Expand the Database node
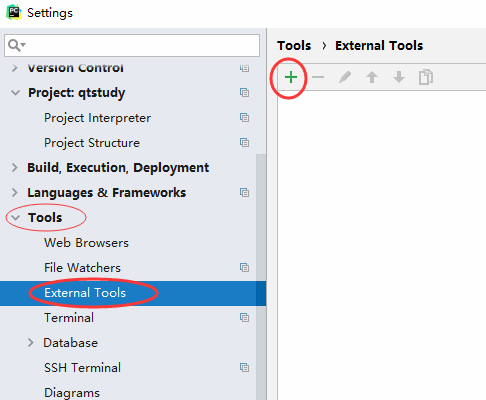Viewport: 486px width, 400px height. click(x=31, y=343)
